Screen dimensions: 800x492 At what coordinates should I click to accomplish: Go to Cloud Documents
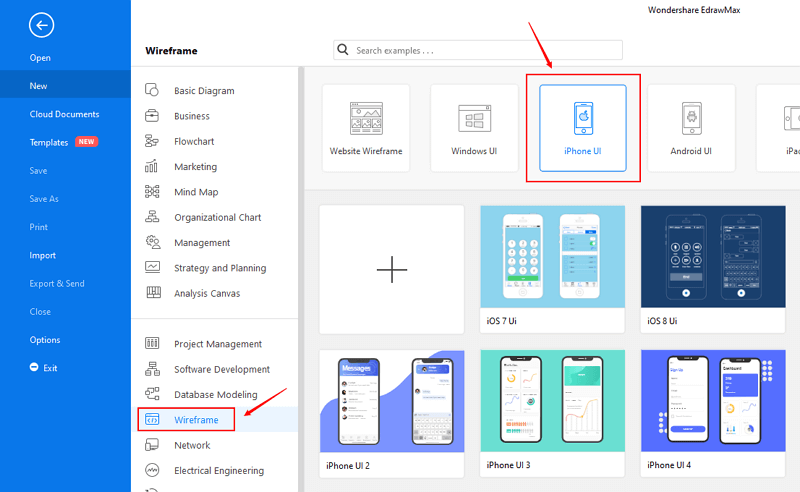click(64, 114)
